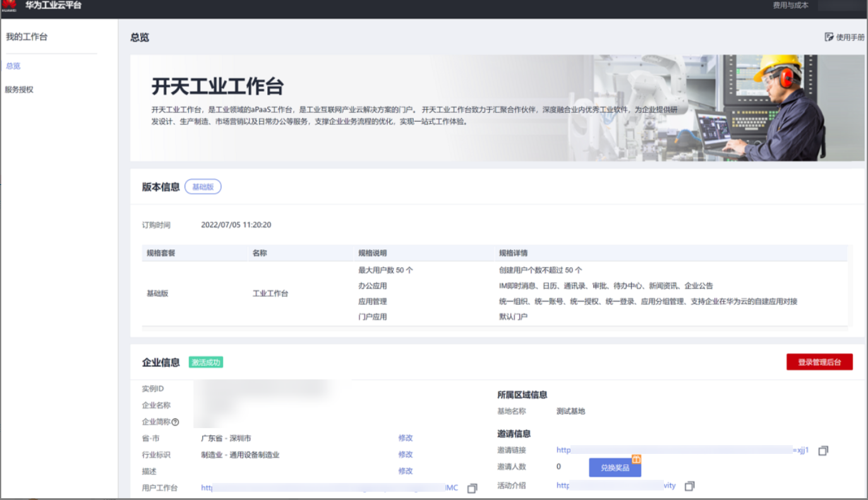This screenshot has width=868, height=500.
Task: Open the 邀请链接 URL
Action: tap(683, 450)
